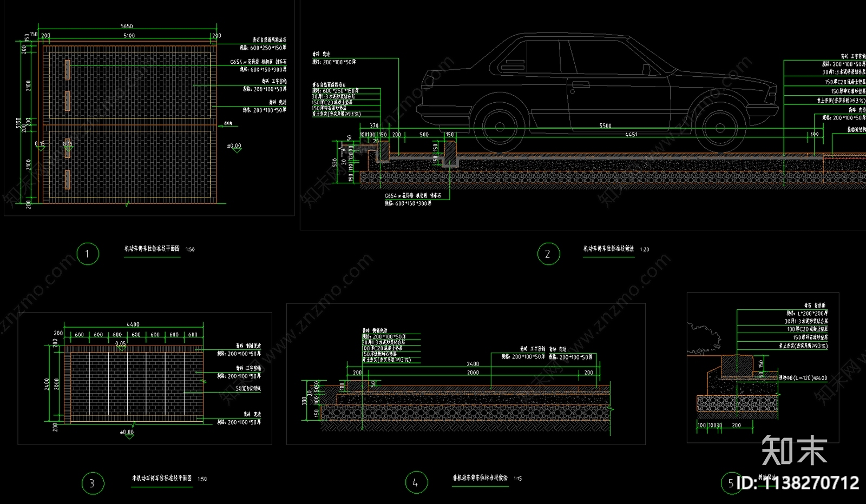
Task: Click the 机动车停车位标准段平面图 title
Action: (x=152, y=249)
